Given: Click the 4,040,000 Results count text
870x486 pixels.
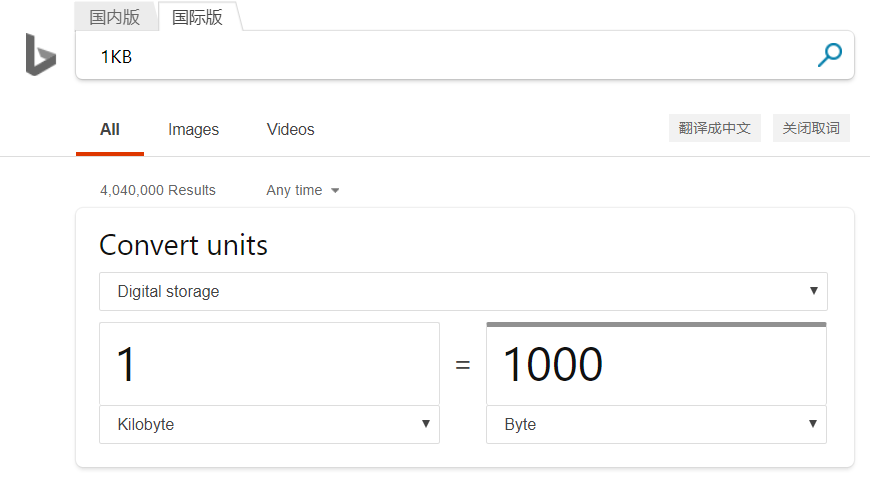Looking at the screenshot, I should coord(158,190).
